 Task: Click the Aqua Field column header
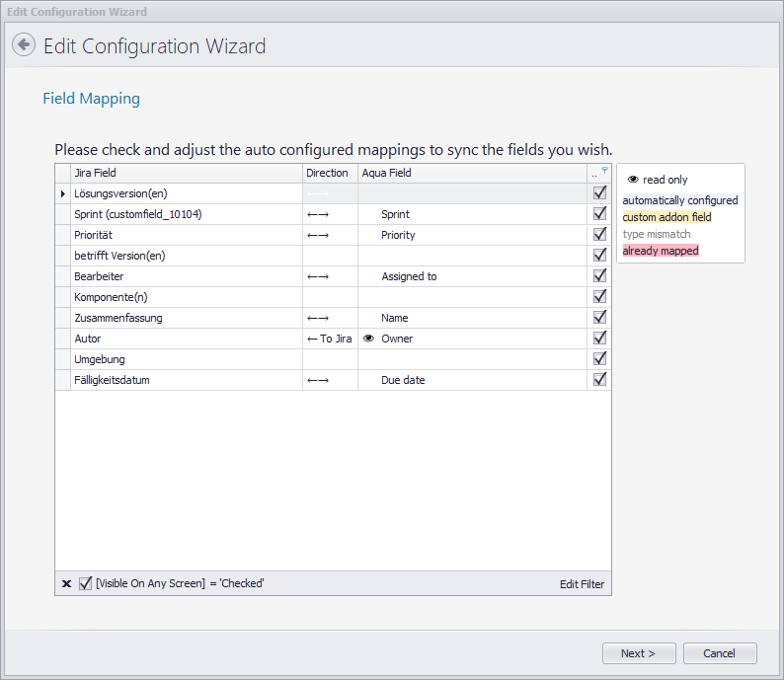tap(471, 173)
